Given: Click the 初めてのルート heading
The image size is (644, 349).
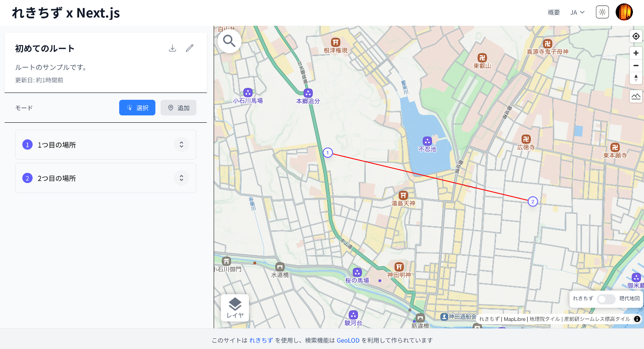Looking at the screenshot, I should (45, 48).
